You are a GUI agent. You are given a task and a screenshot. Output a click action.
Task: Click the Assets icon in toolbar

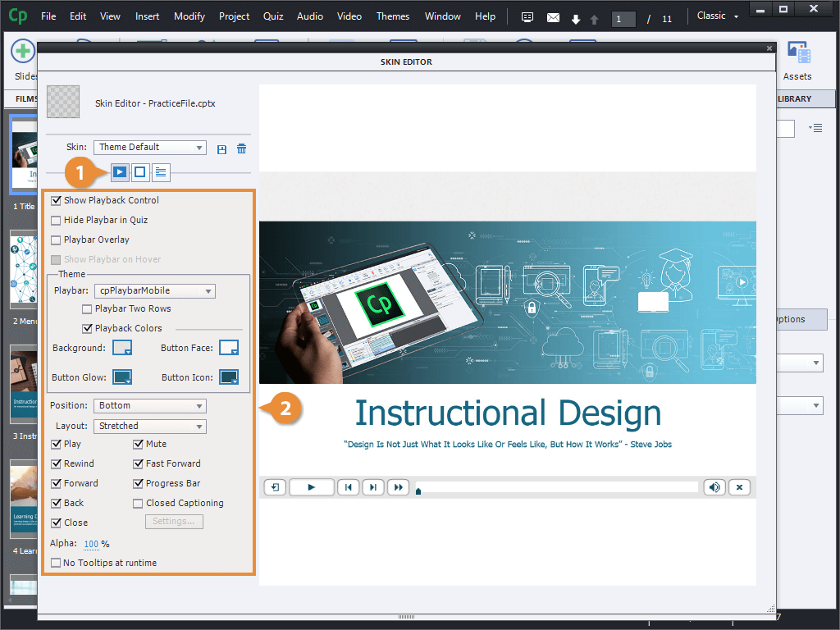coord(797,62)
